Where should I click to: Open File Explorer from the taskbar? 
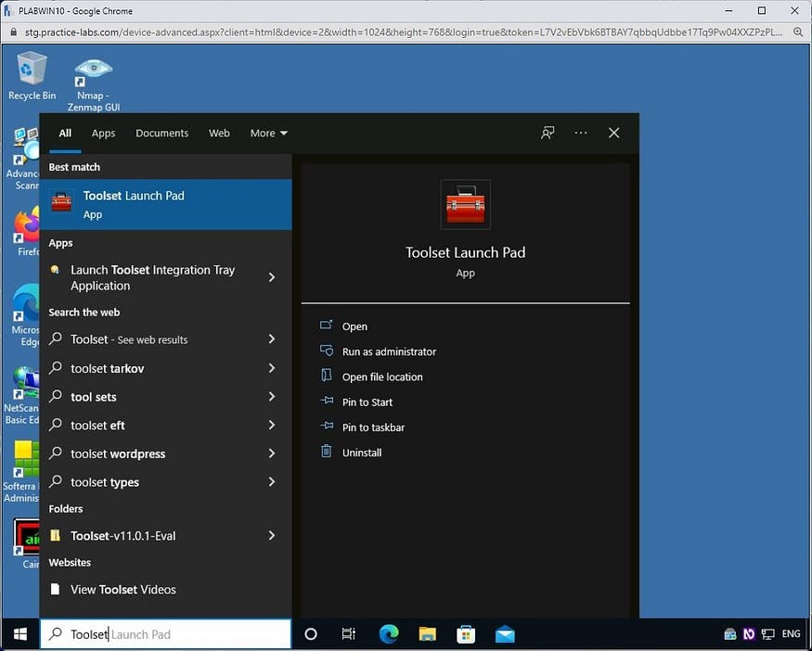[427, 634]
